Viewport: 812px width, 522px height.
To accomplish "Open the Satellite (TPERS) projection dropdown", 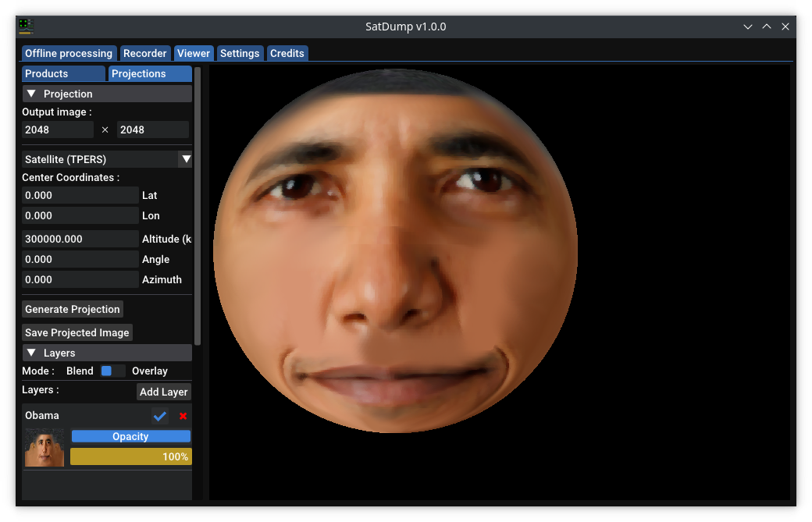I will pos(107,159).
